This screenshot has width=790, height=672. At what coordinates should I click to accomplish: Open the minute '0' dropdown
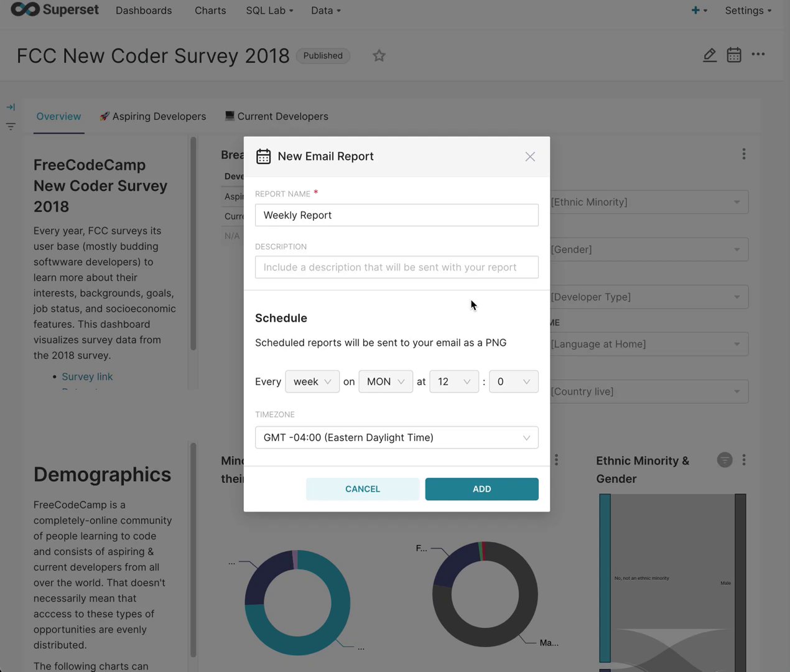tap(514, 381)
